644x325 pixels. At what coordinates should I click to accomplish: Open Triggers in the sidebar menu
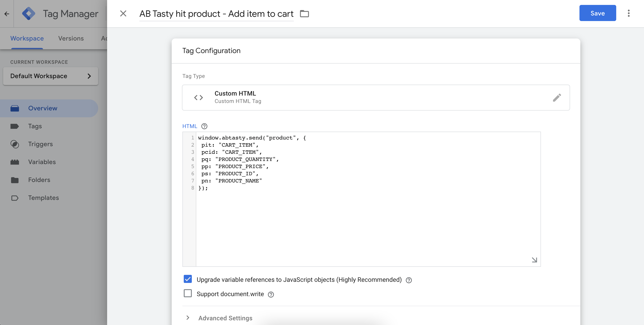click(x=41, y=144)
